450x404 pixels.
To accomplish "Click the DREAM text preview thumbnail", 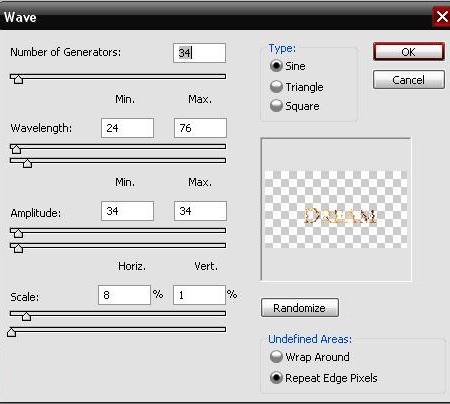I will click(336, 209).
